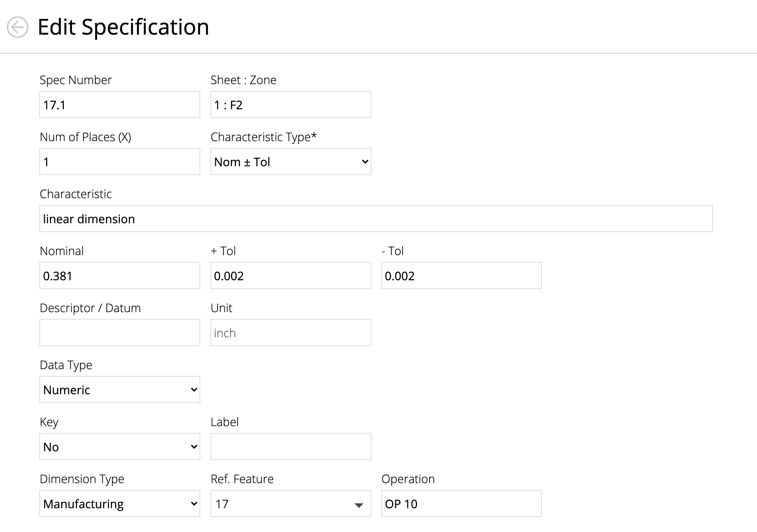Click the Unit field showing inch
Image resolution: width=757 pixels, height=532 pixels.
coord(291,333)
